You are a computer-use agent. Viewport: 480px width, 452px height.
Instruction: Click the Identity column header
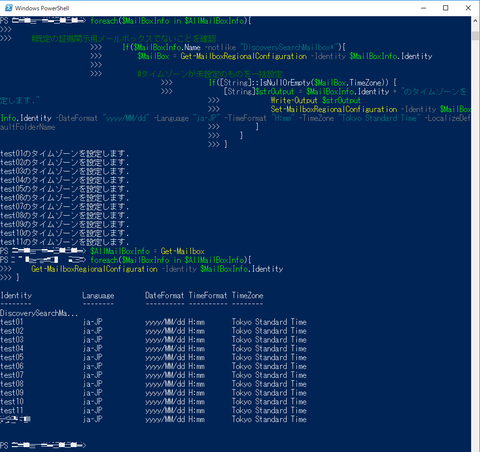click(16, 296)
